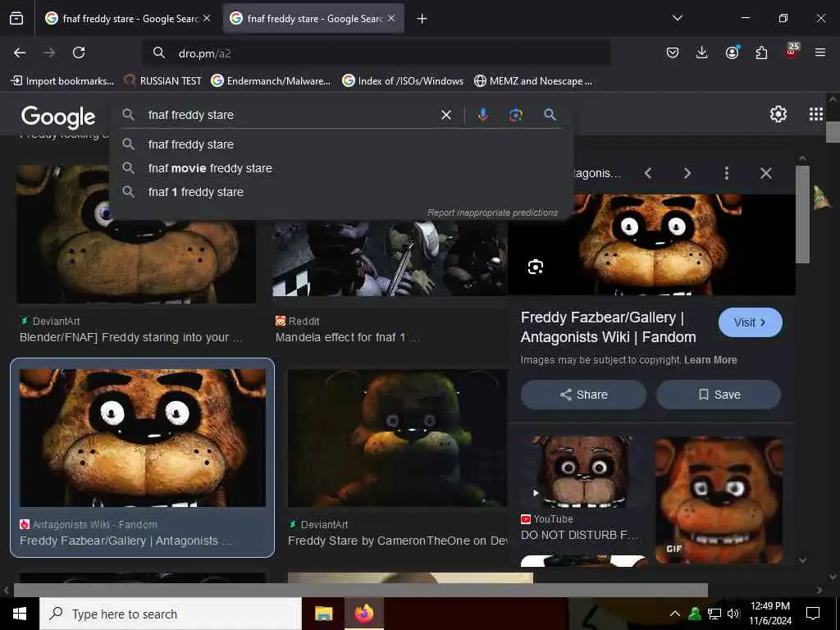Screen dimensions: 840x630
Task: Open Learn More copyright link
Action: (710, 360)
